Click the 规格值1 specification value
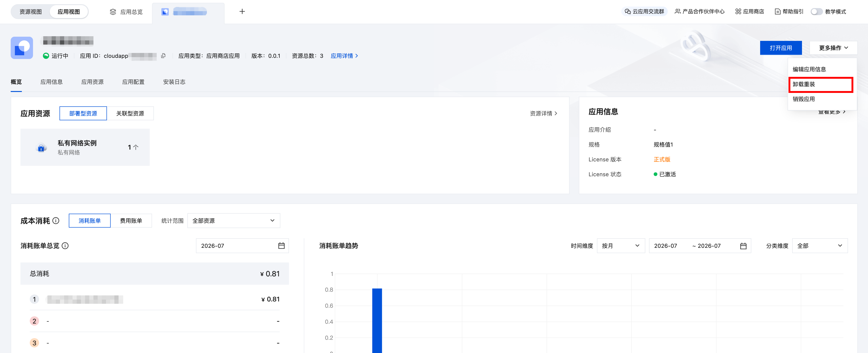The height and width of the screenshot is (353, 868). 663,145
